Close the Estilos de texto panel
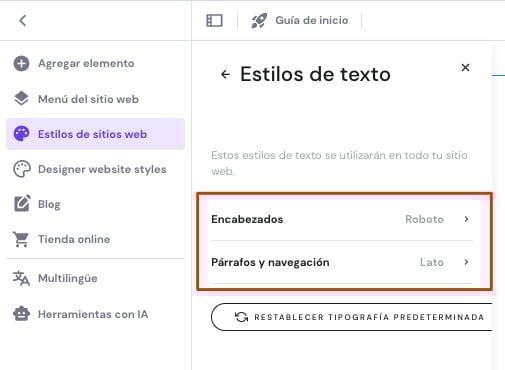This screenshot has width=505, height=370. [x=465, y=68]
